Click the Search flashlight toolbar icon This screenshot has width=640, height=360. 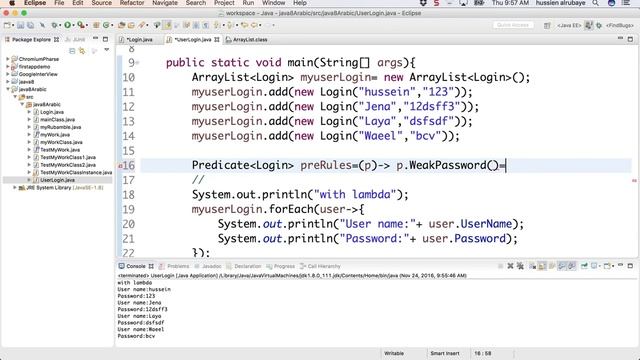(x=141, y=25)
